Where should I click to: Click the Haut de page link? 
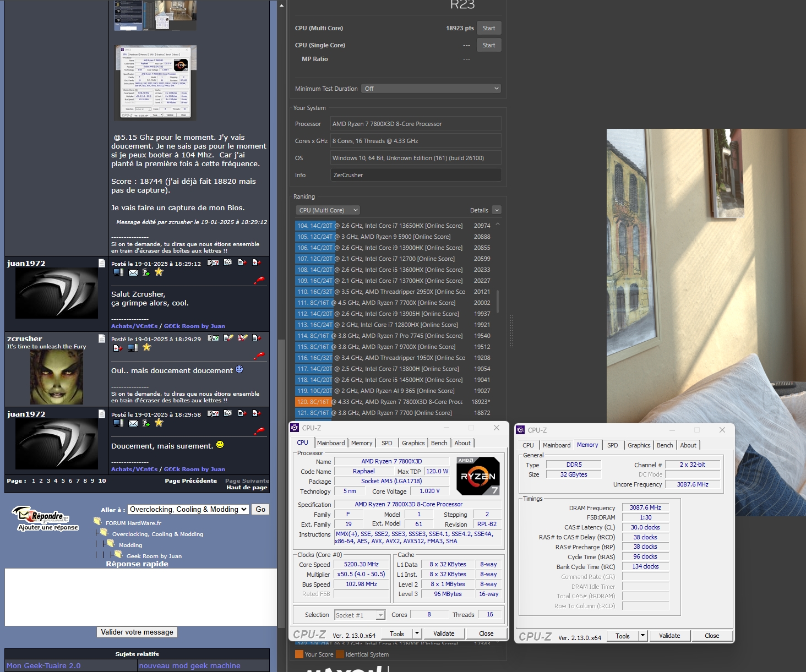click(247, 487)
